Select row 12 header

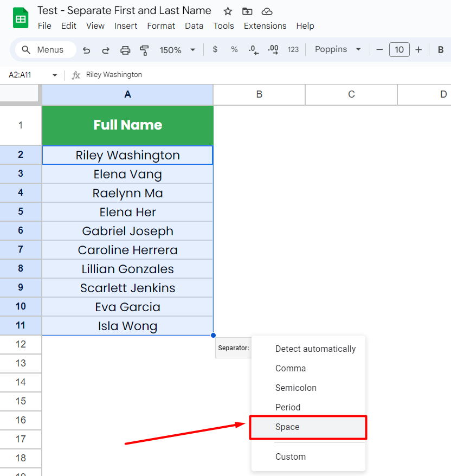click(21, 344)
